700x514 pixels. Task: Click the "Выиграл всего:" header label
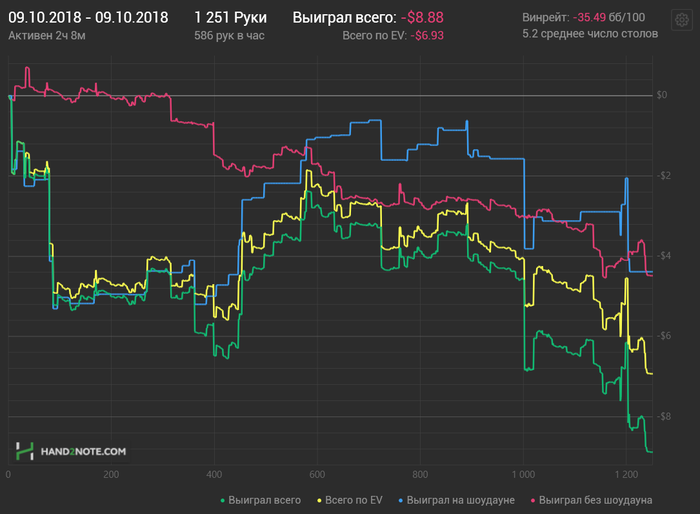coord(344,18)
